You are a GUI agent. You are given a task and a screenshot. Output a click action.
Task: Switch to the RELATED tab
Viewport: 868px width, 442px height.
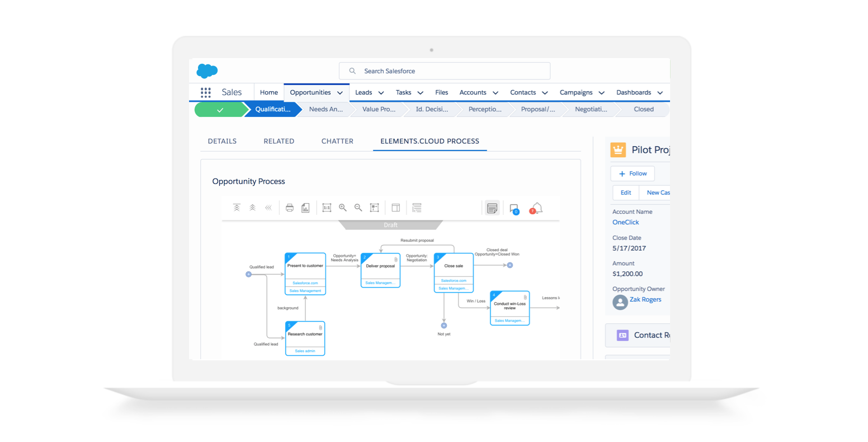pyautogui.click(x=279, y=141)
